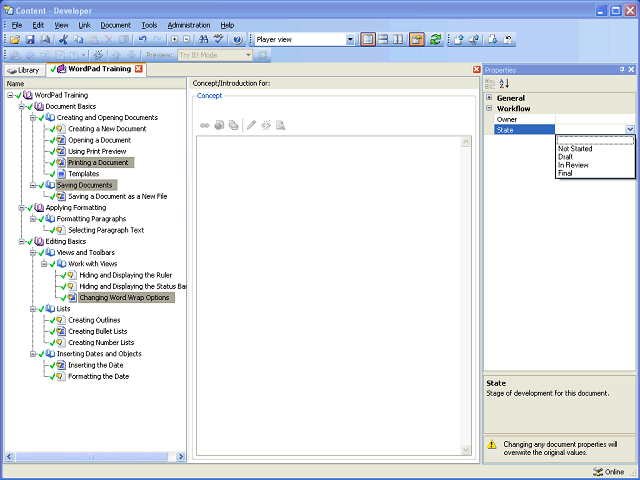Image resolution: width=640 pixels, height=480 pixels.
Task: Toggle the highlighted Properties toolbar button
Action: 417,40
